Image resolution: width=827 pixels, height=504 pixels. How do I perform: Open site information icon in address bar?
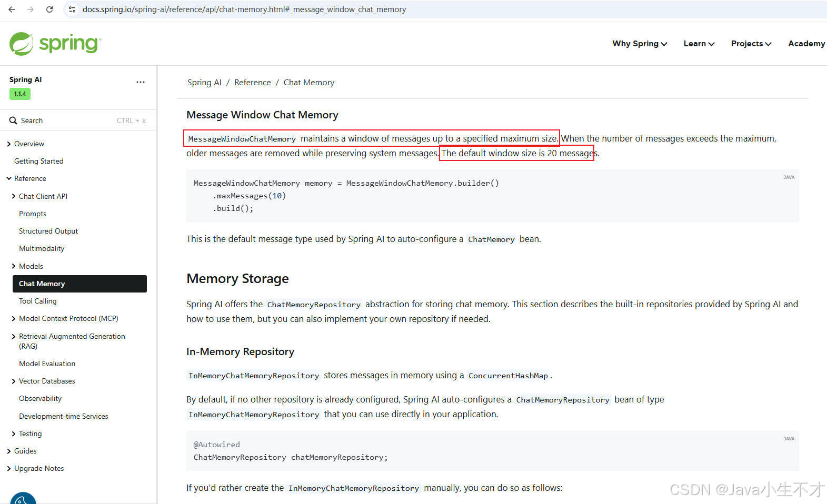pyautogui.click(x=72, y=9)
